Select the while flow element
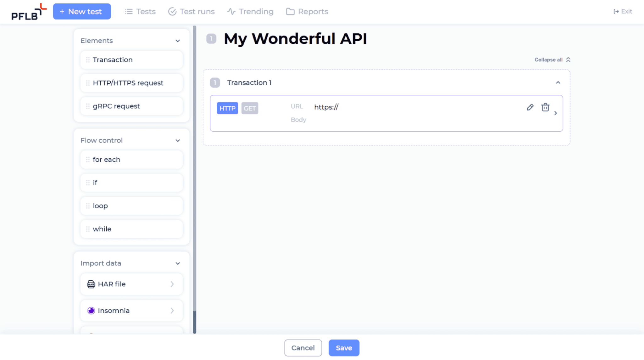644x360 pixels. click(x=131, y=229)
